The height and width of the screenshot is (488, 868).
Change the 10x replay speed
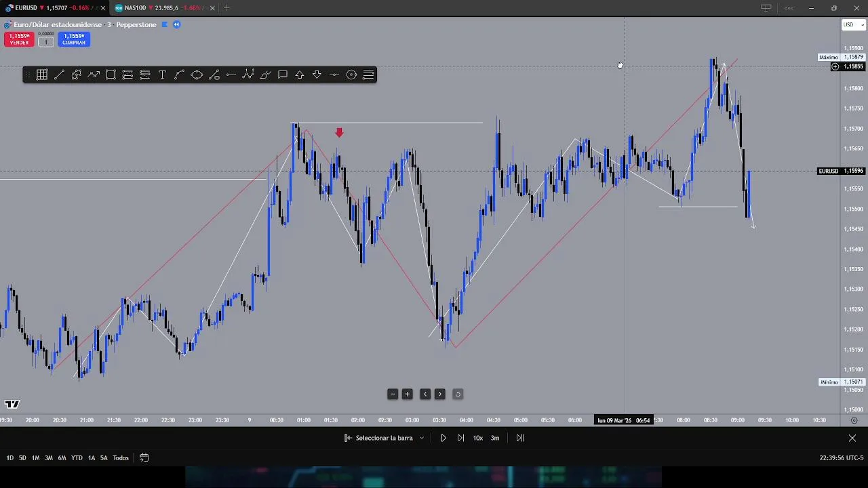tap(478, 438)
